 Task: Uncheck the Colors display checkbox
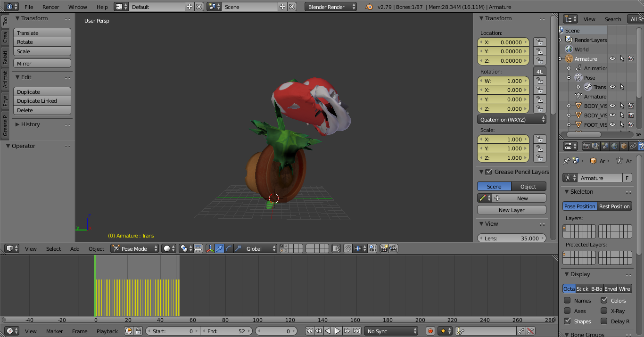(x=604, y=300)
